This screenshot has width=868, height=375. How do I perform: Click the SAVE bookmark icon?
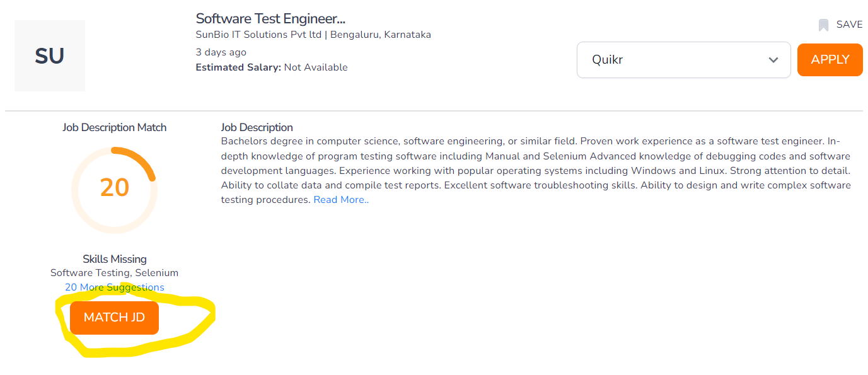pos(823,25)
